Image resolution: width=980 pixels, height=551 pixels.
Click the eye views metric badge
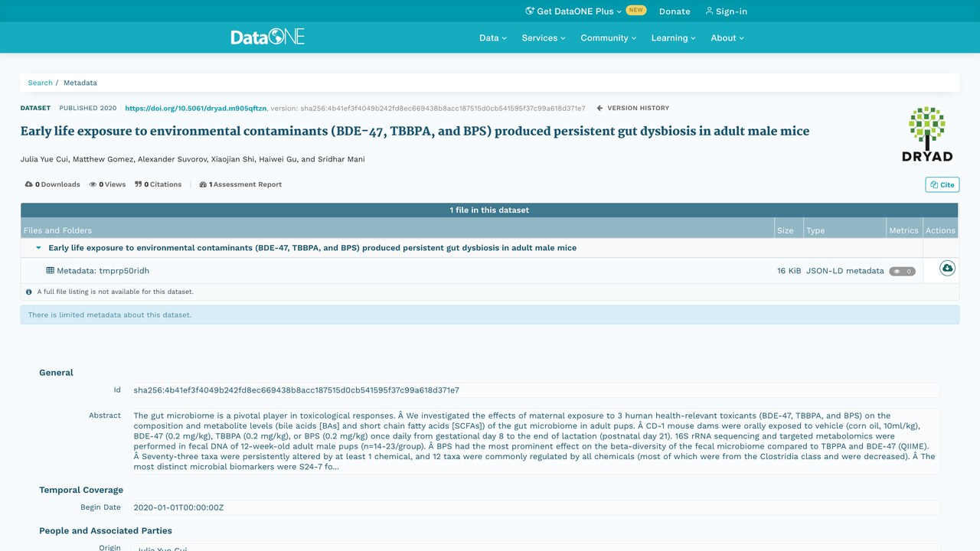tap(902, 271)
